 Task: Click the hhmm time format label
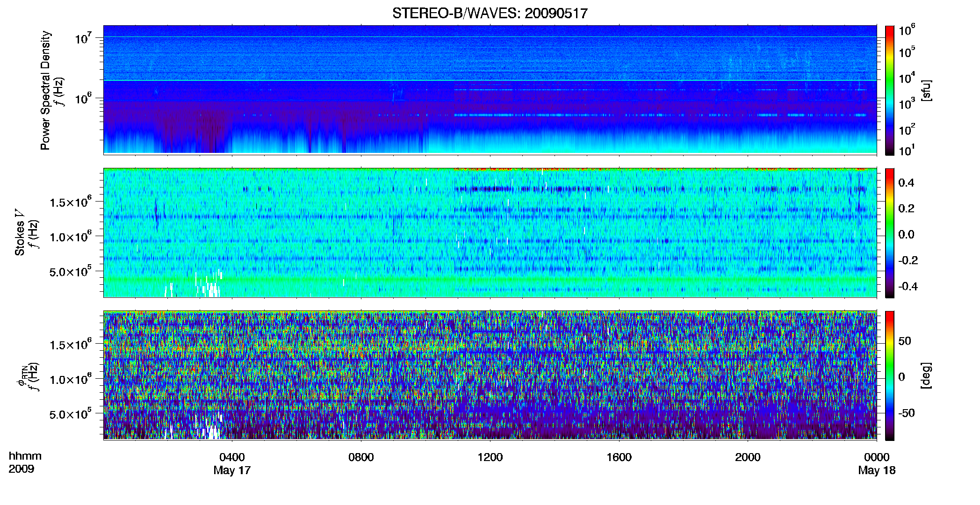coord(25,456)
